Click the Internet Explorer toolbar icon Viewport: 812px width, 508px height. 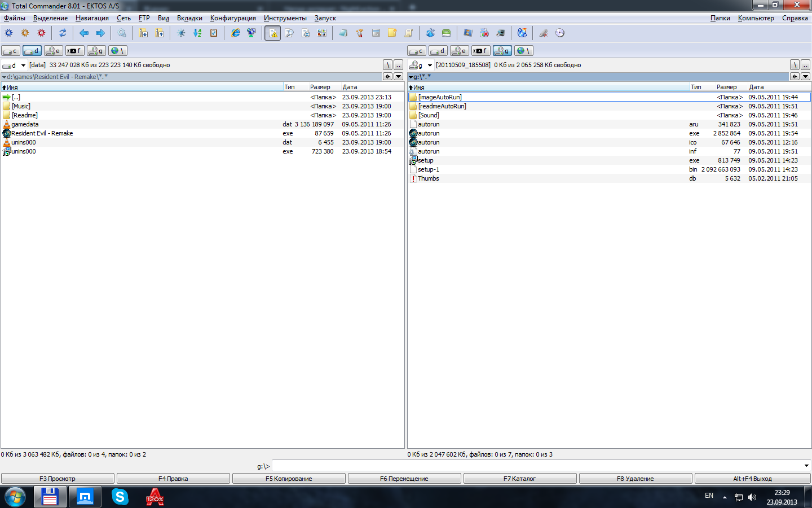tap(235, 33)
